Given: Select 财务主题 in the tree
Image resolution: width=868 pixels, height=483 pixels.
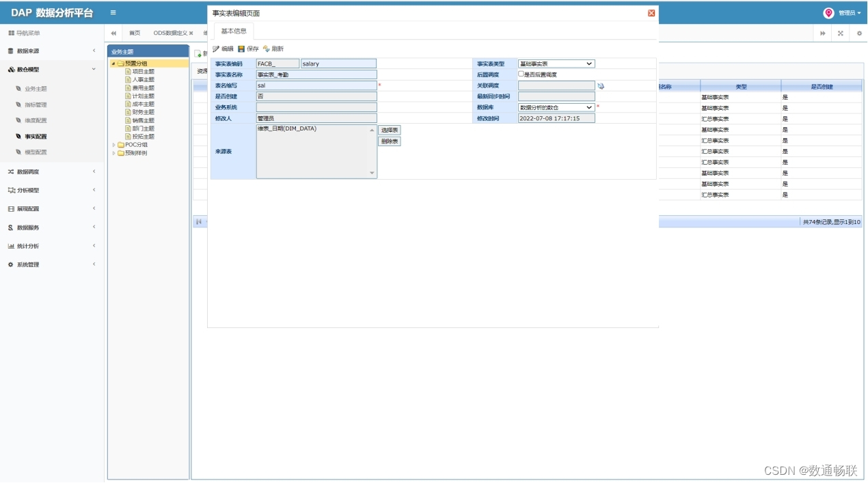Looking at the screenshot, I should pos(144,112).
